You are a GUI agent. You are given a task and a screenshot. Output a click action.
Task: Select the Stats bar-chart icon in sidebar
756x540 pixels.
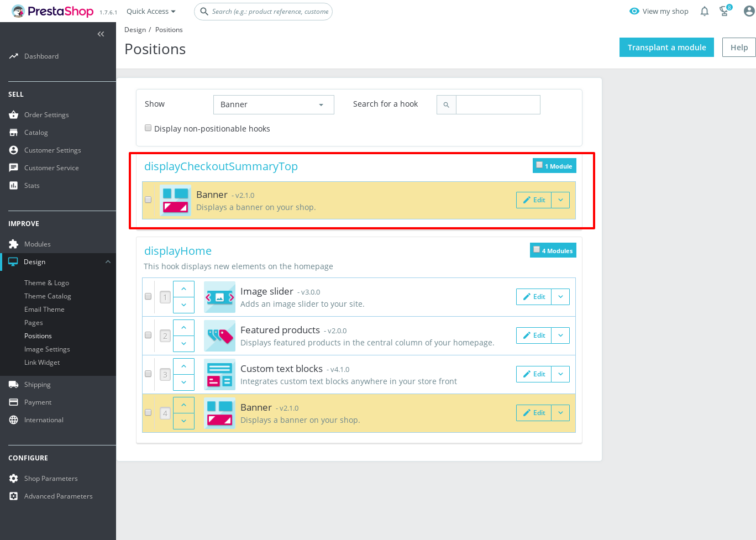coord(13,185)
